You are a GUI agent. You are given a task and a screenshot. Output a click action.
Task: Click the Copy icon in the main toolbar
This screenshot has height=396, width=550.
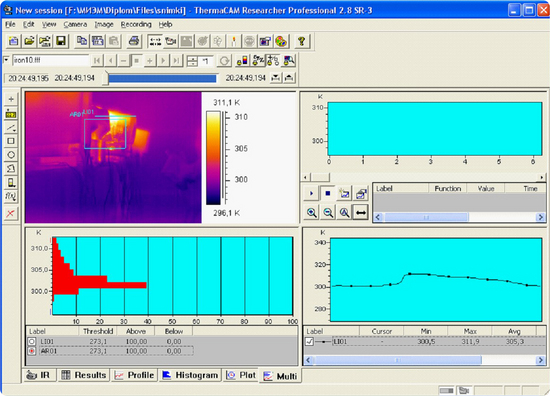click(x=82, y=41)
